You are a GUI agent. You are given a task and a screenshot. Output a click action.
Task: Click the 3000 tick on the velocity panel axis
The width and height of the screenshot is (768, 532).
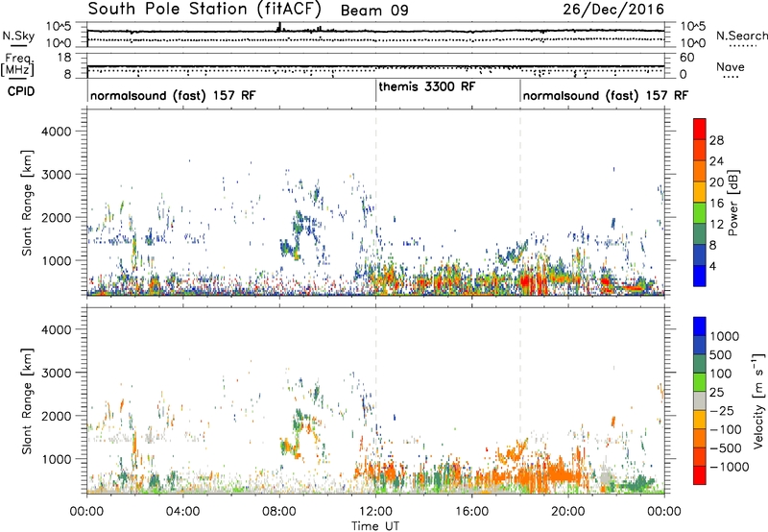pos(56,373)
